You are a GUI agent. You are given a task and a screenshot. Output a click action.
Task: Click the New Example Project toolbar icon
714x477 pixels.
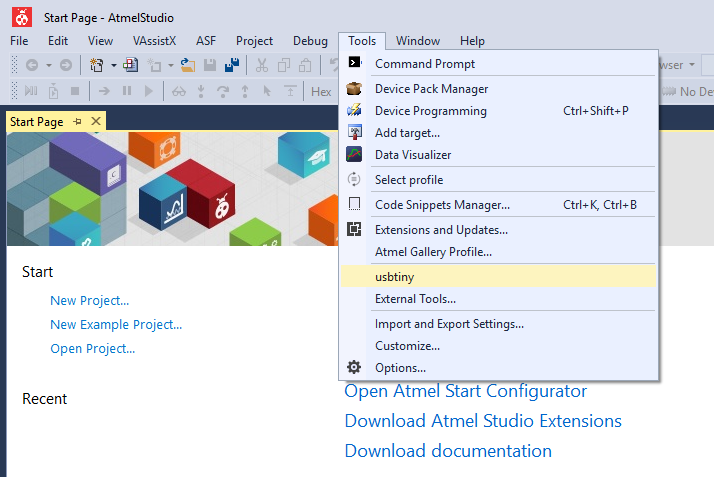131,65
